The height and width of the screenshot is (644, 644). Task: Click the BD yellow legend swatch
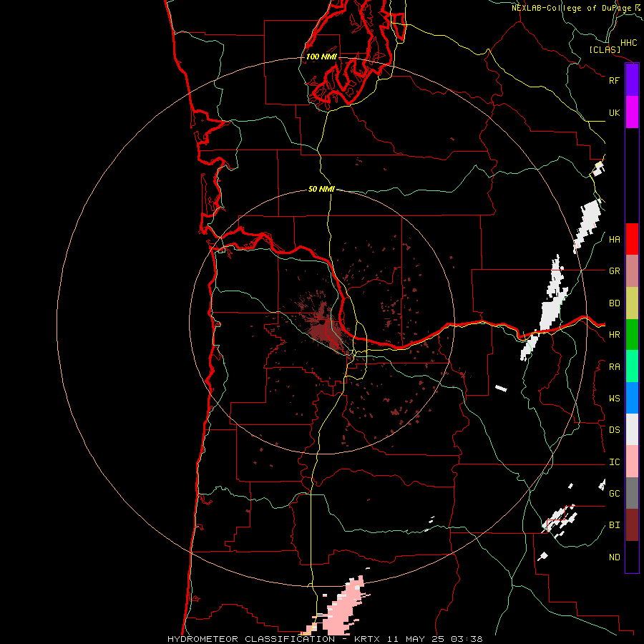coord(632,303)
